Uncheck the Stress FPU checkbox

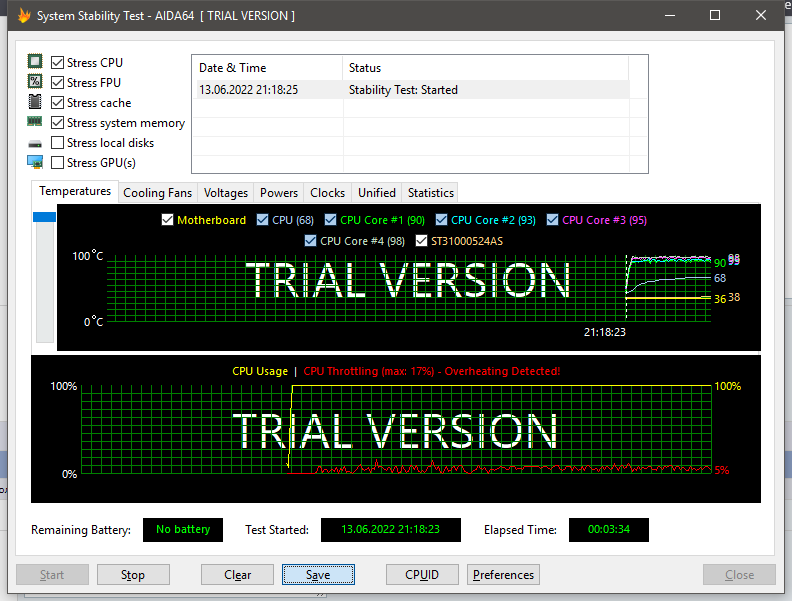pyautogui.click(x=58, y=82)
